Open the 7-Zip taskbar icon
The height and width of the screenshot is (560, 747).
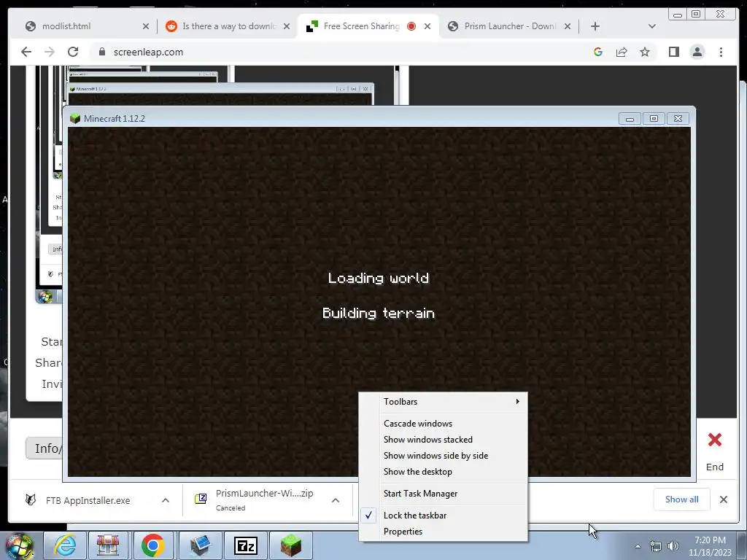[x=246, y=545]
